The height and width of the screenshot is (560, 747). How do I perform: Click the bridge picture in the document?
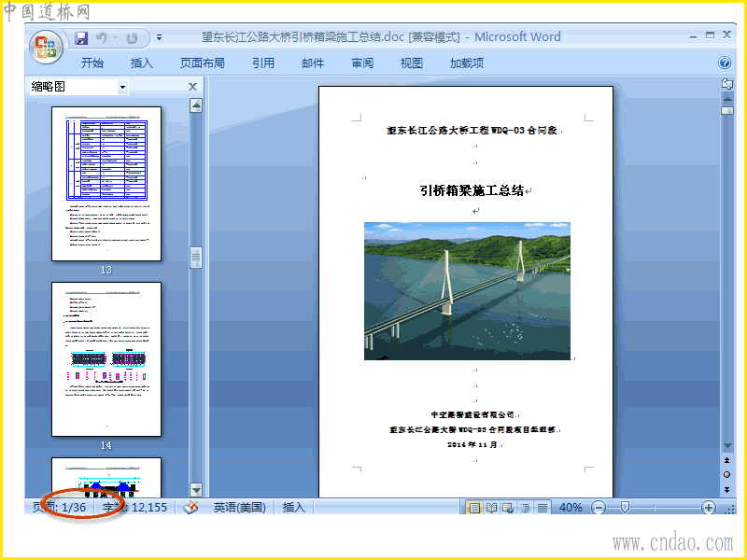[467, 291]
